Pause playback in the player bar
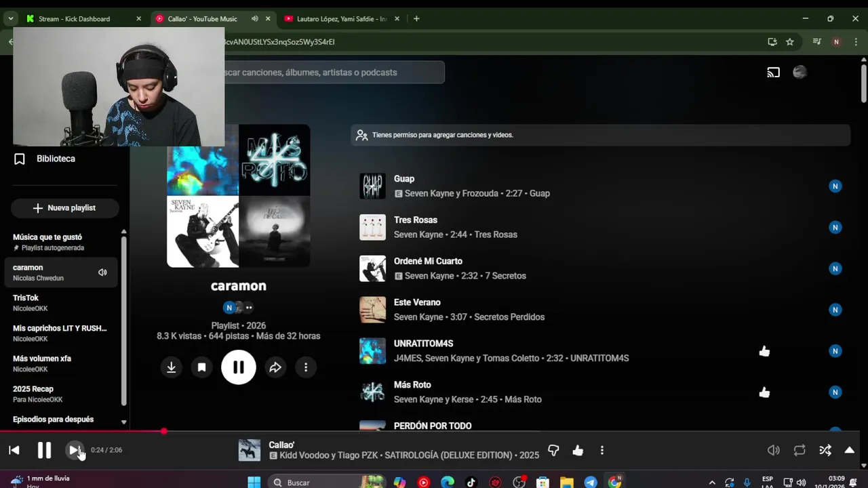This screenshot has height=488, width=868. tap(44, 450)
